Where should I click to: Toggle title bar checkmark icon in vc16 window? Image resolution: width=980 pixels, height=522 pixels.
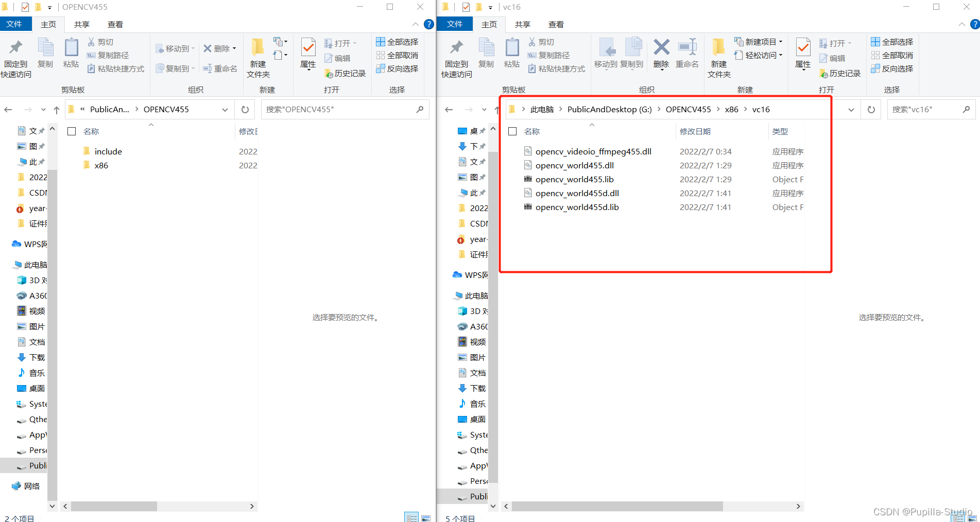click(x=466, y=7)
